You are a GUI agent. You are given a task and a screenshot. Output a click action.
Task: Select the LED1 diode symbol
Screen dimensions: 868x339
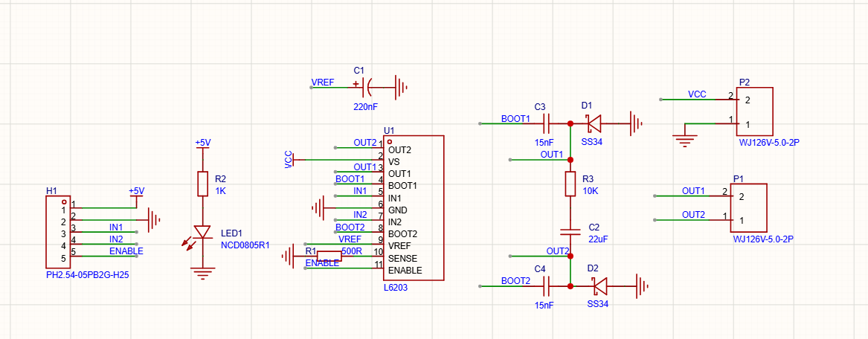[x=202, y=232]
